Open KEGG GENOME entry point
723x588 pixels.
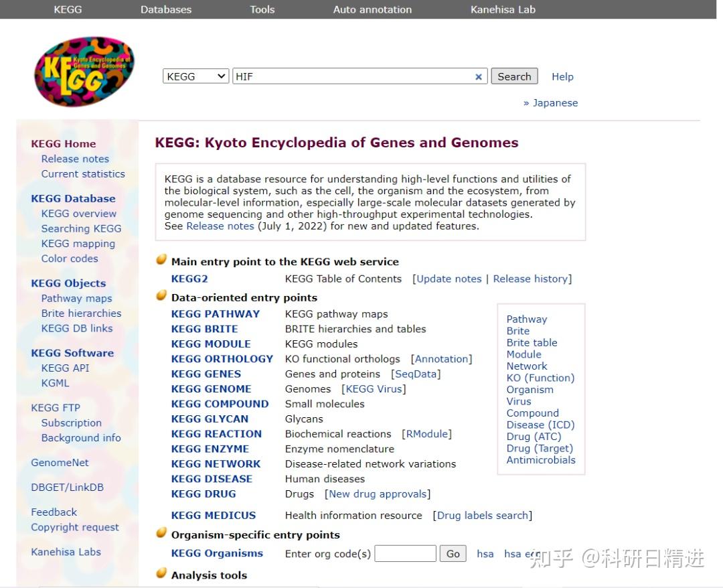point(211,389)
